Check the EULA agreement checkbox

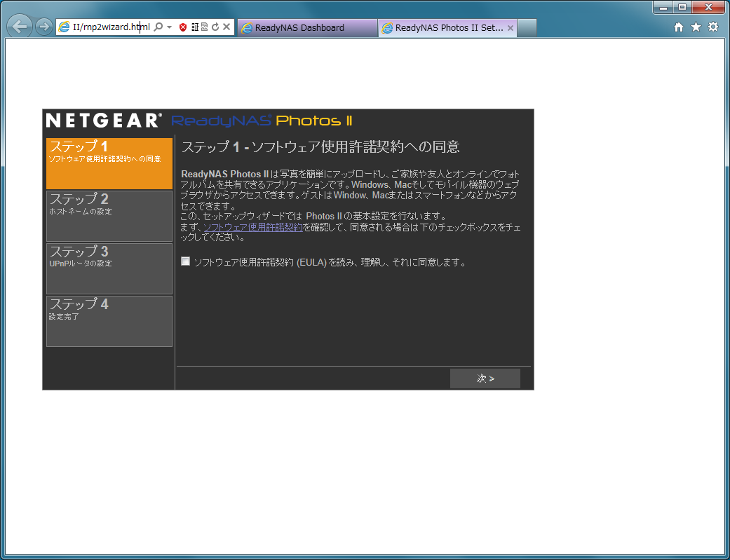pyautogui.click(x=186, y=261)
